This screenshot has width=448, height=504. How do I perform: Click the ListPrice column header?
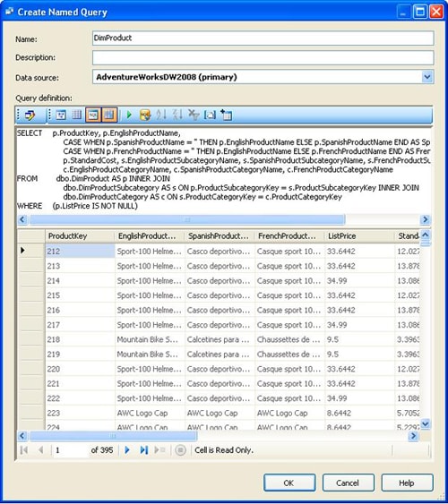[x=359, y=236]
